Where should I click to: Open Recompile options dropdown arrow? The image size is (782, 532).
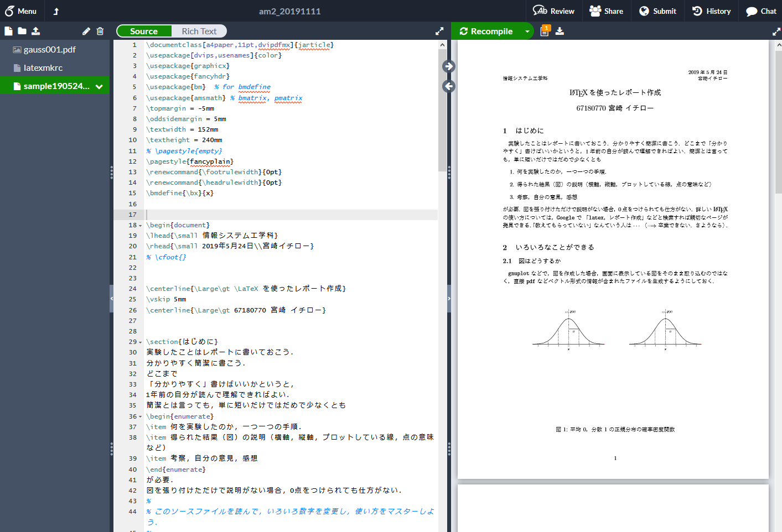[x=527, y=32]
